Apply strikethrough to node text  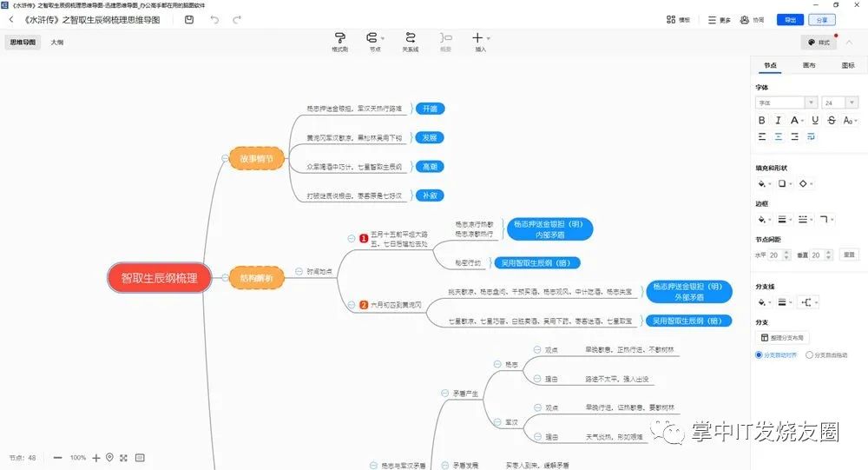click(x=832, y=120)
